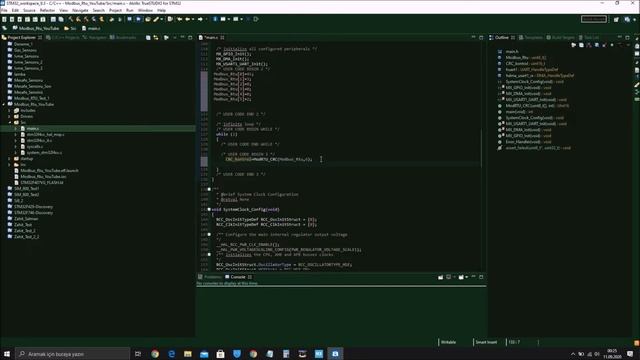640x360 pixels.
Task: Toggle code folding at SystemClock_Config function
Action: (209, 209)
